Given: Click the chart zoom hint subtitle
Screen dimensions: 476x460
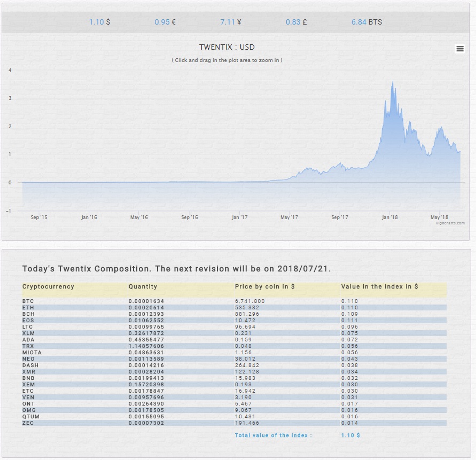Looking at the screenshot, I should pos(227,60).
